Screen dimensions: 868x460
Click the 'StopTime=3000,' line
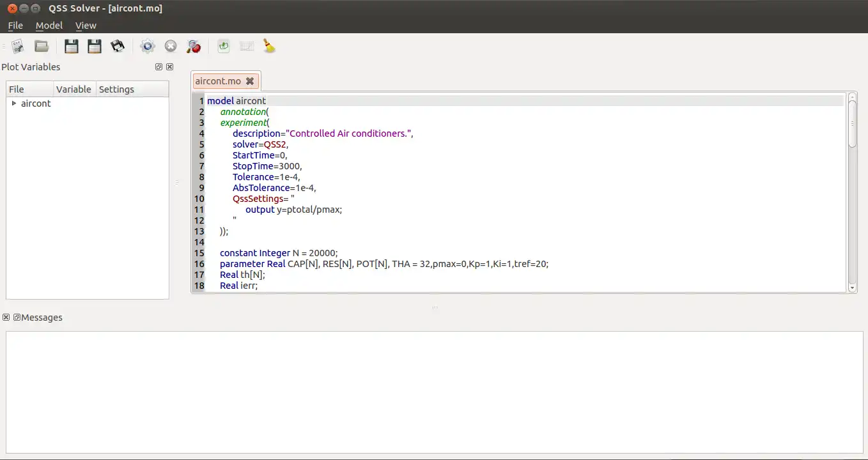(x=267, y=166)
